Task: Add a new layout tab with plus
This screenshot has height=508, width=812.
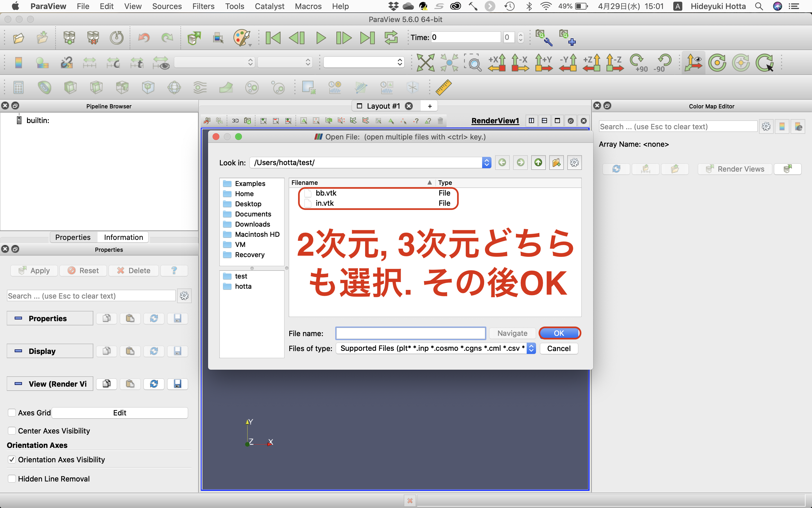Action: (429, 106)
